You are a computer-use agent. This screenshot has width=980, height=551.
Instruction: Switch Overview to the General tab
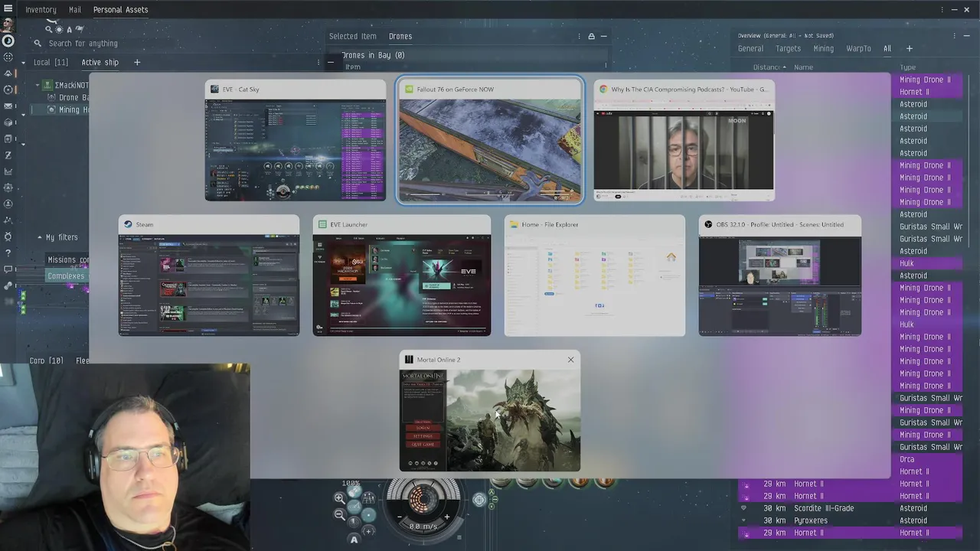click(x=750, y=48)
